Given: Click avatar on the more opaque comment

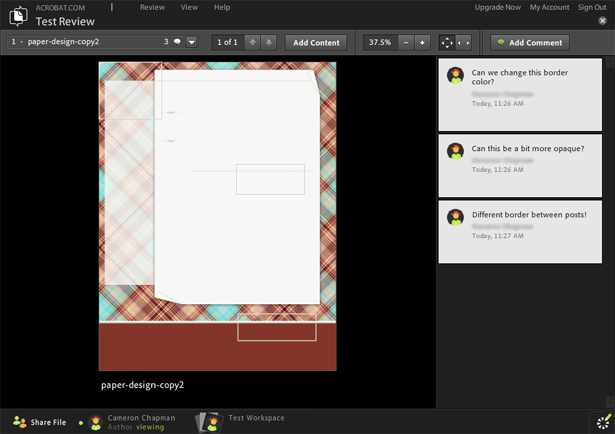Looking at the screenshot, I should click(x=455, y=151).
